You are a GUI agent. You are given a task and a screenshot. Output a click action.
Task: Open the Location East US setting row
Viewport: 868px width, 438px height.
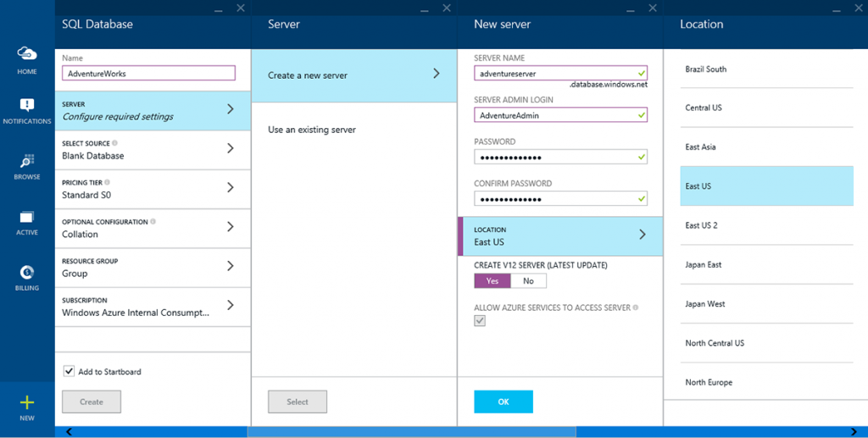[560, 236]
